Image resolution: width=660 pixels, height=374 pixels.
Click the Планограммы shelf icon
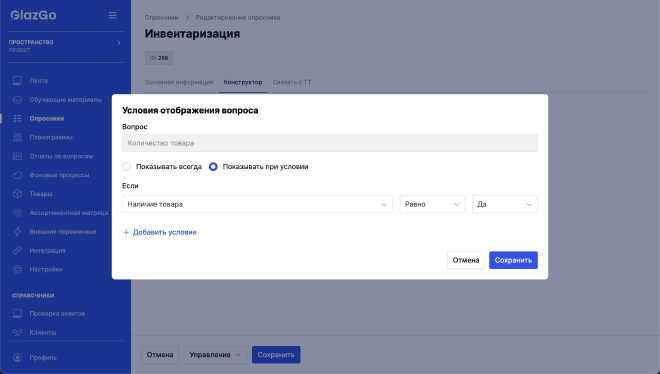(x=17, y=137)
